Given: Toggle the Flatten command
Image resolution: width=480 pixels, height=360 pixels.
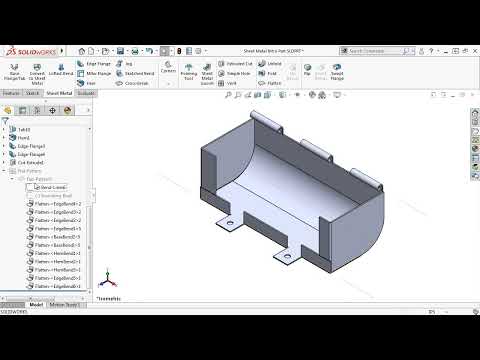Looking at the screenshot, I should (x=270, y=83).
